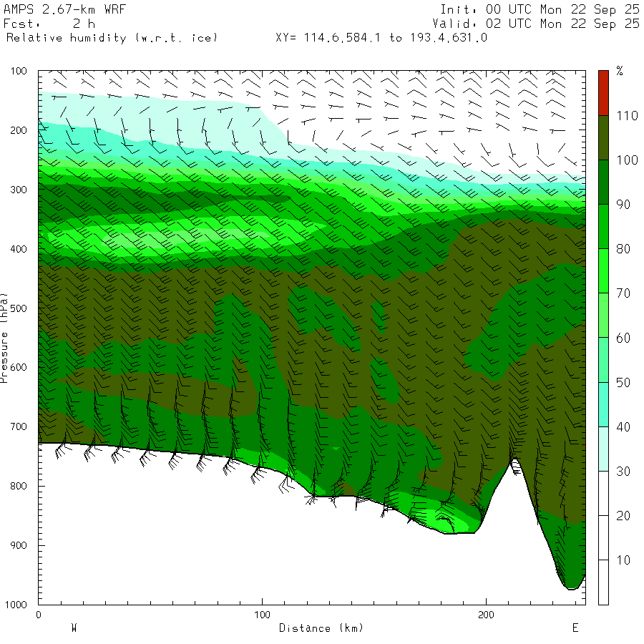This screenshot has height=644, width=644.
Task: Click the colorbar value label 70
Action: click(x=623, y=293)
